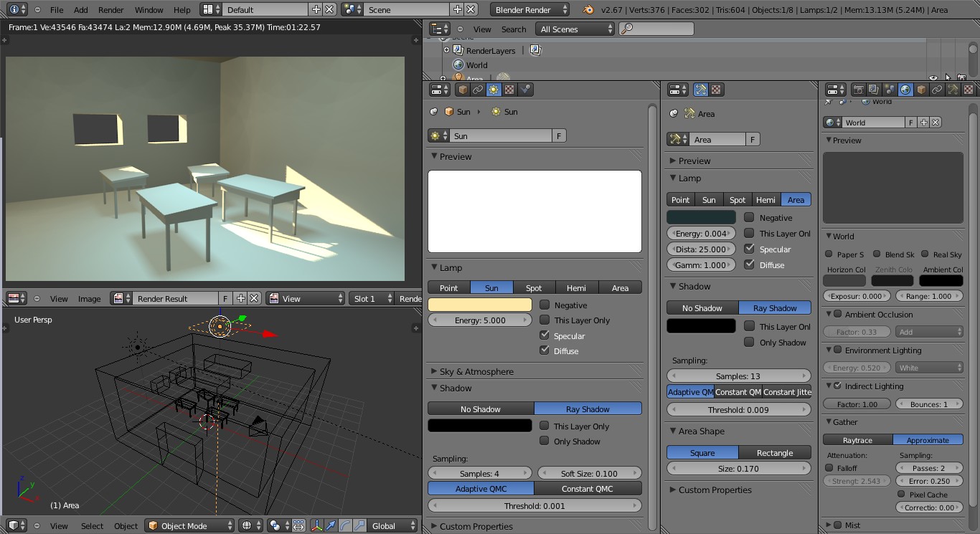980x534 pixels.
Task: Open the Image menu in render editor
Action: tap(89, 298)
